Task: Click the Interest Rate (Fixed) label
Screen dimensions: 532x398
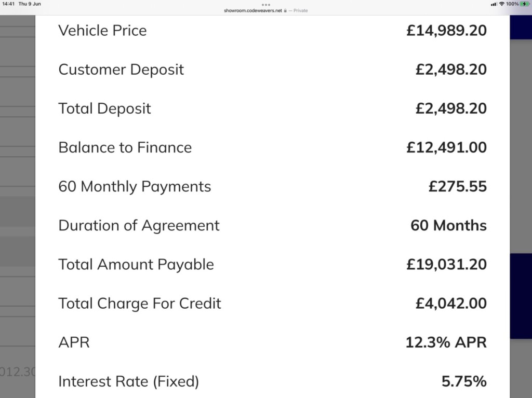Action: click(128, 381)
